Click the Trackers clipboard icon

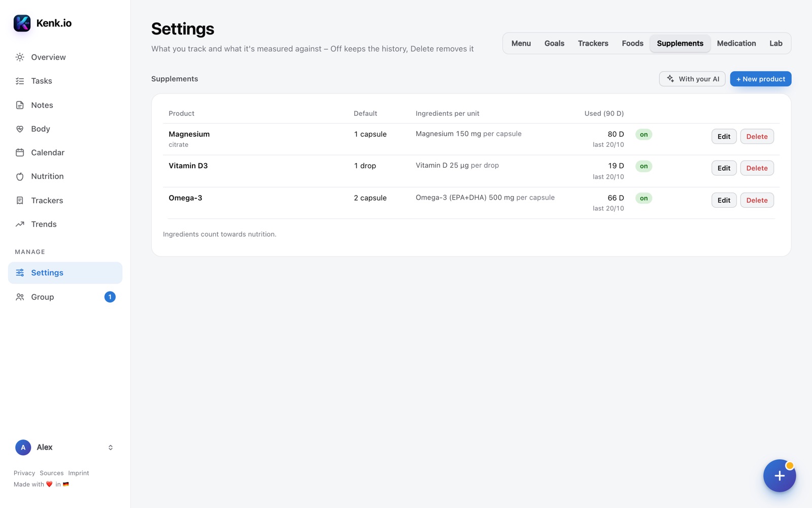(20, 201)
